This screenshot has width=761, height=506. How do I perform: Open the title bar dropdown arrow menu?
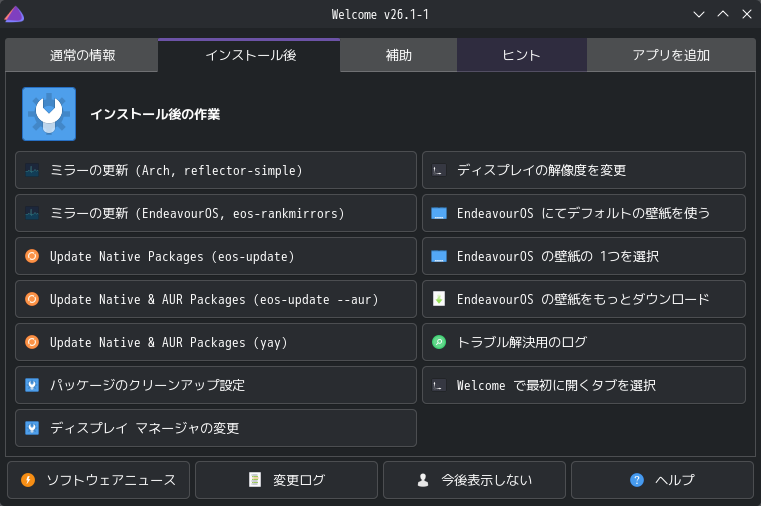700,14
